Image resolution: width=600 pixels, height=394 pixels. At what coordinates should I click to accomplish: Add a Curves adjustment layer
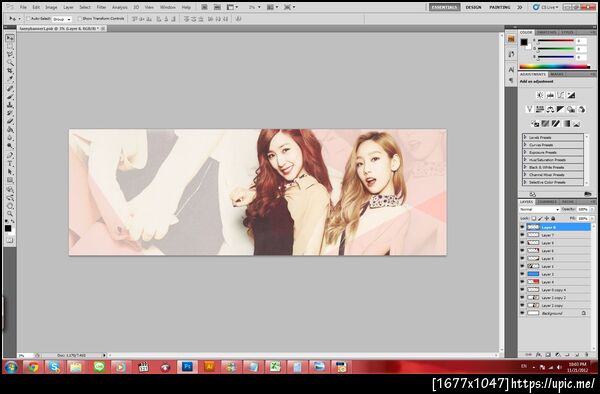[561, 95]
